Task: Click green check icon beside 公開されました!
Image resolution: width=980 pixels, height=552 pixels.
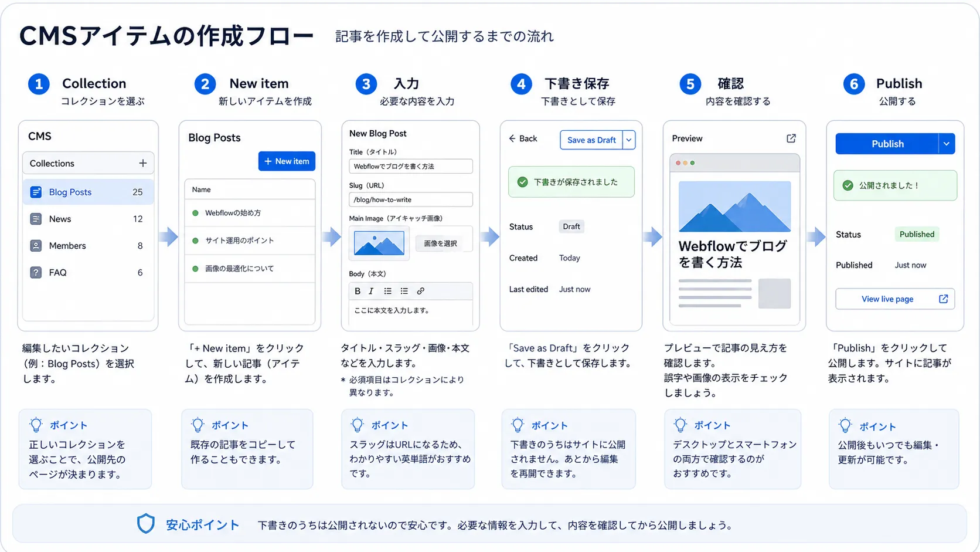Action: pyautogui.click(x=848, y=185)
